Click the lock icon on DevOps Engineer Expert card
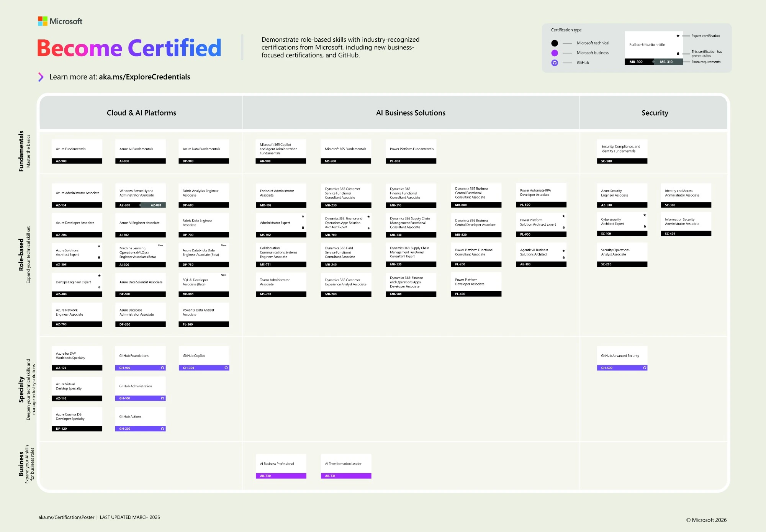Screen dimensions: 766x532 coord(100,286)
